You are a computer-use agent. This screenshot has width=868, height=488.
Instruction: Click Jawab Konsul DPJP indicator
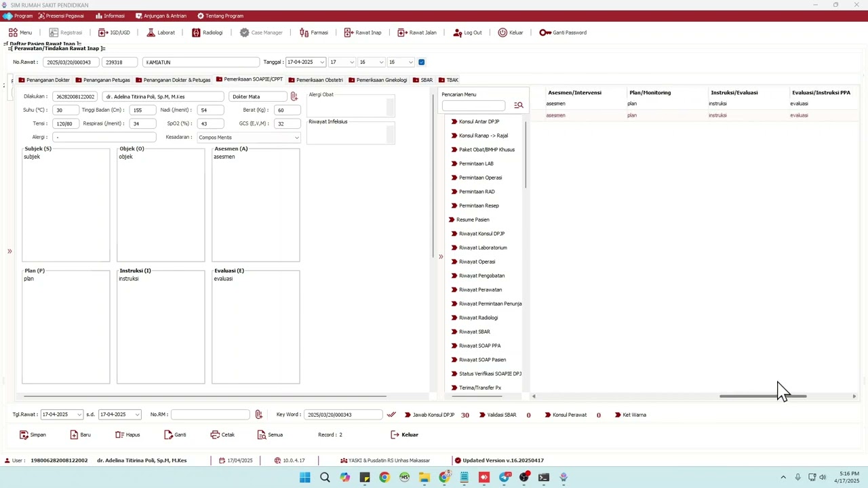[x=429, y=415]
